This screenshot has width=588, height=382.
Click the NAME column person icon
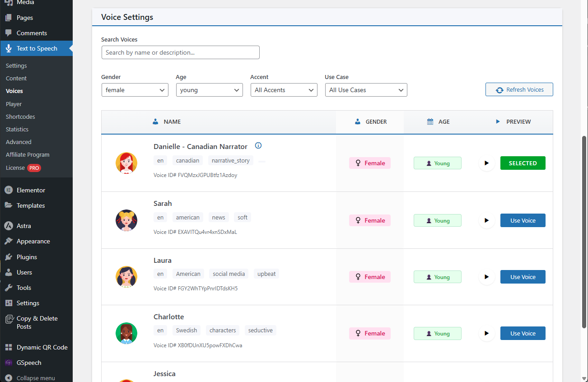(155, 121)
